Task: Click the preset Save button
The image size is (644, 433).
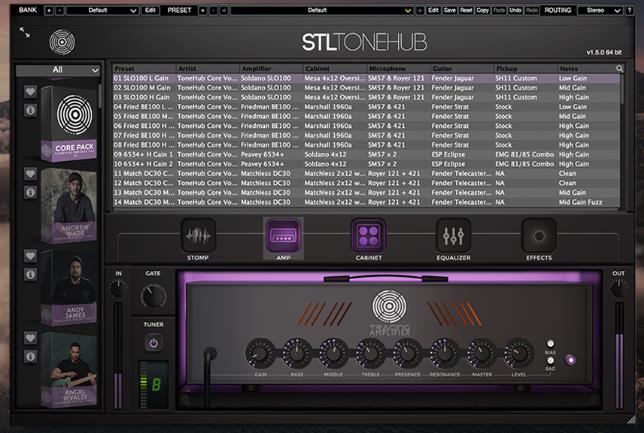Action: (x=450, y=9)
